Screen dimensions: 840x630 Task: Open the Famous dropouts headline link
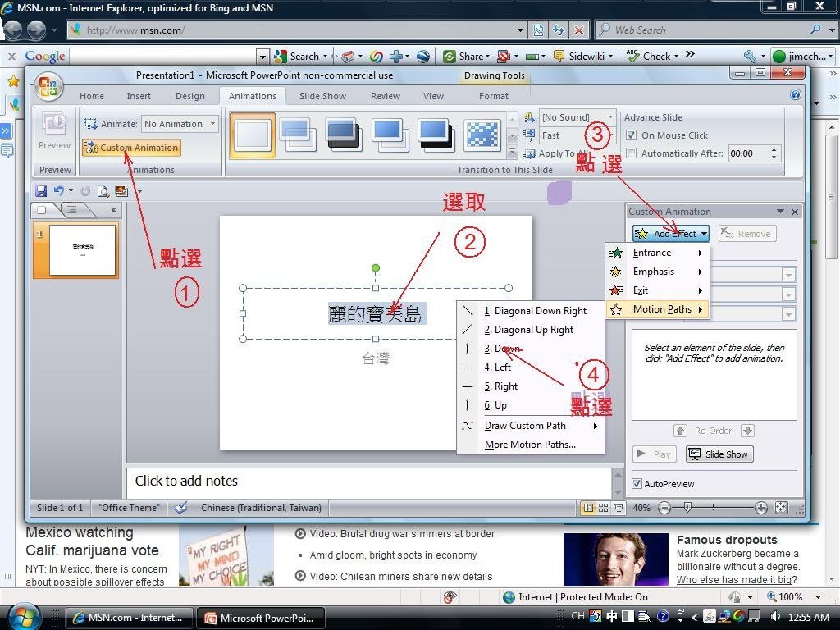click(x=727, y=540)
